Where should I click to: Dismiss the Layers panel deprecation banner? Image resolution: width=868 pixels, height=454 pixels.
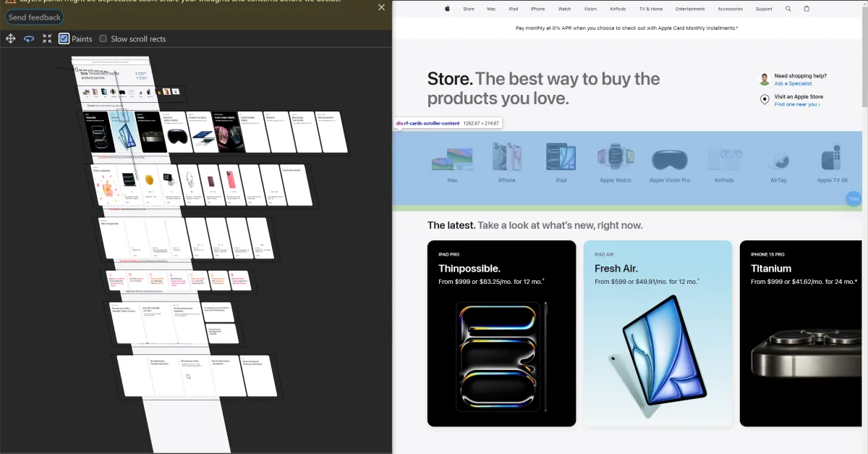[381, 7]
